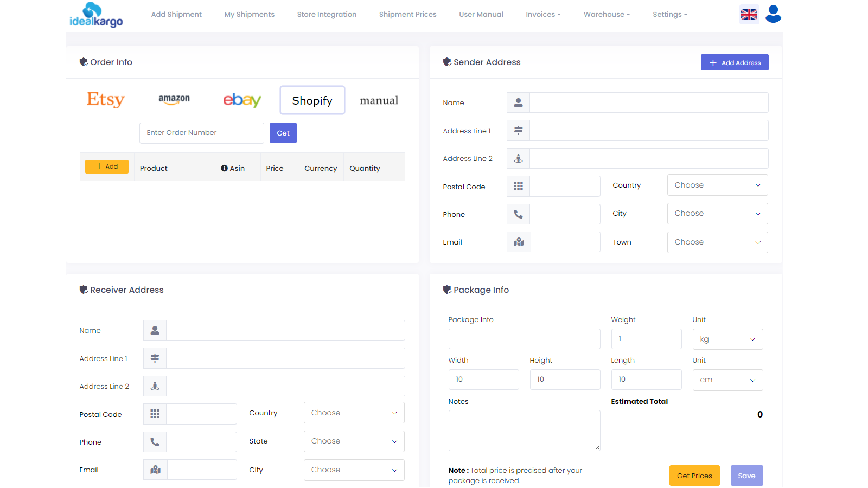Focus the receiver Name input field
This screenshot has width=868, height=488.
(x=285, y=330)
